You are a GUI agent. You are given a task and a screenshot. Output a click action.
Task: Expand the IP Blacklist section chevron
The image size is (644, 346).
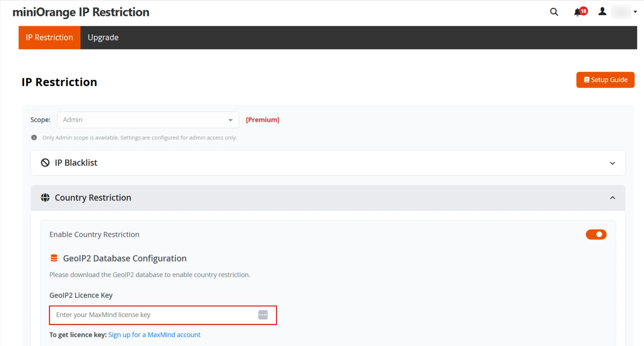pyautogui.click(x=612, y=163)
